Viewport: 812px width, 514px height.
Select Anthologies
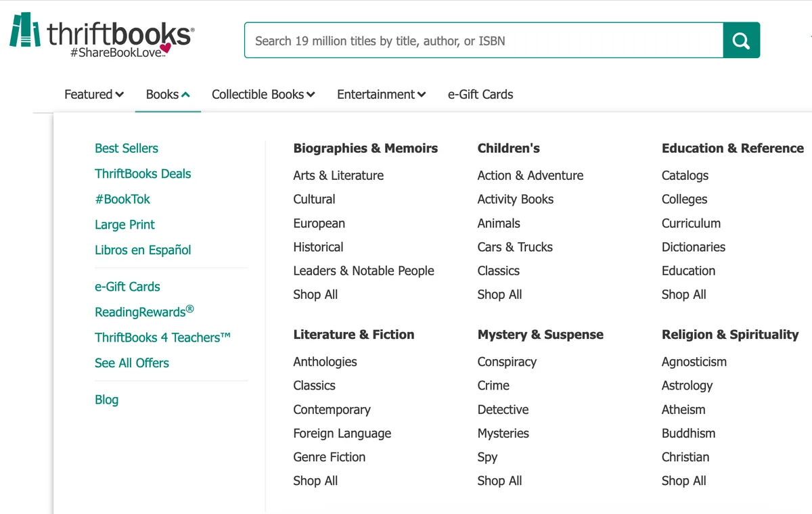(325, 362)
